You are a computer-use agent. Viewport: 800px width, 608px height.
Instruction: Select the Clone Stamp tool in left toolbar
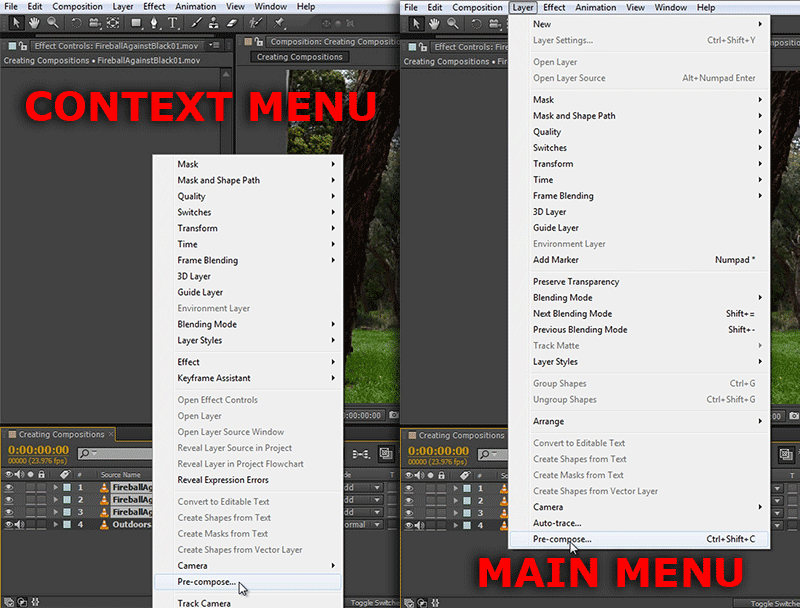point(214,23)
